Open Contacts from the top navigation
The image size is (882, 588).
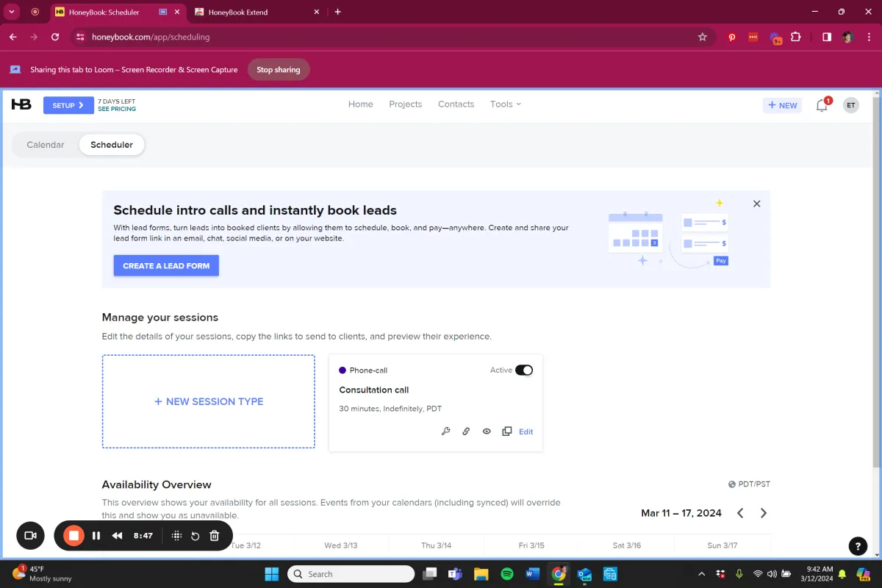(456, 104)
